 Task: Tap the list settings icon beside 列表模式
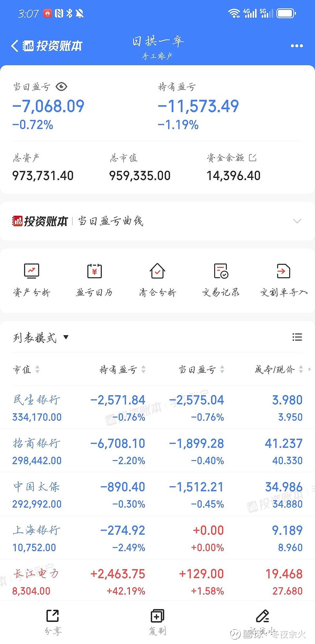click(x=297, y=337)
